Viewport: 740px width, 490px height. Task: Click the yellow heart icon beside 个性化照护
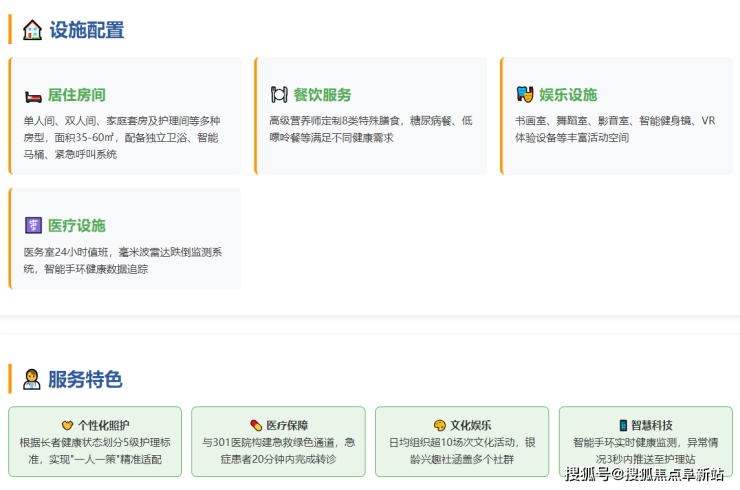67,425
